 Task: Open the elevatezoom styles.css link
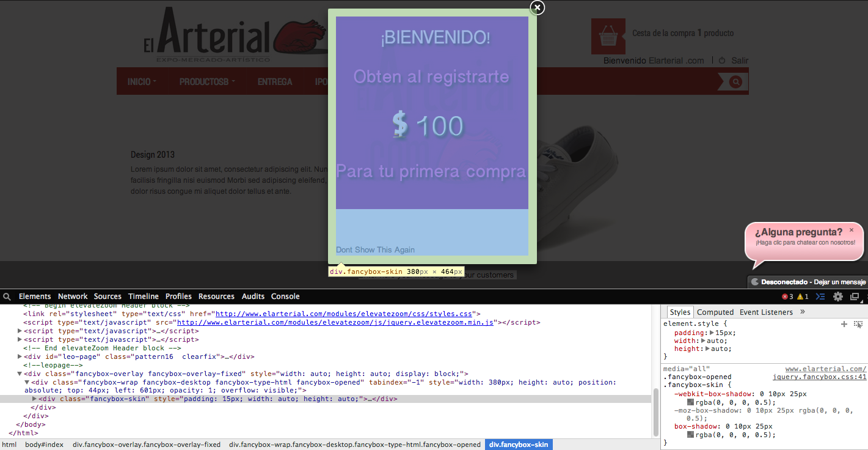[x=345, y=314]
